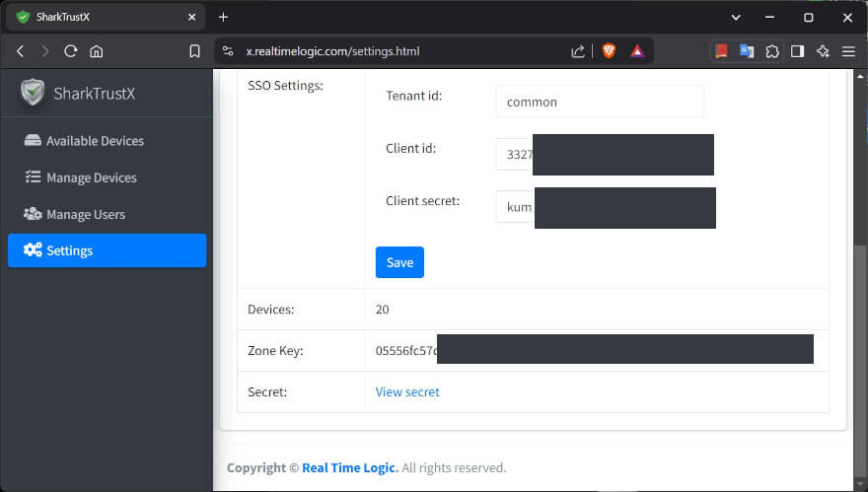This screenshot has height=492, width=868.
Task: Open the Leo AI sparkle icon
Action: coord(823,51)
